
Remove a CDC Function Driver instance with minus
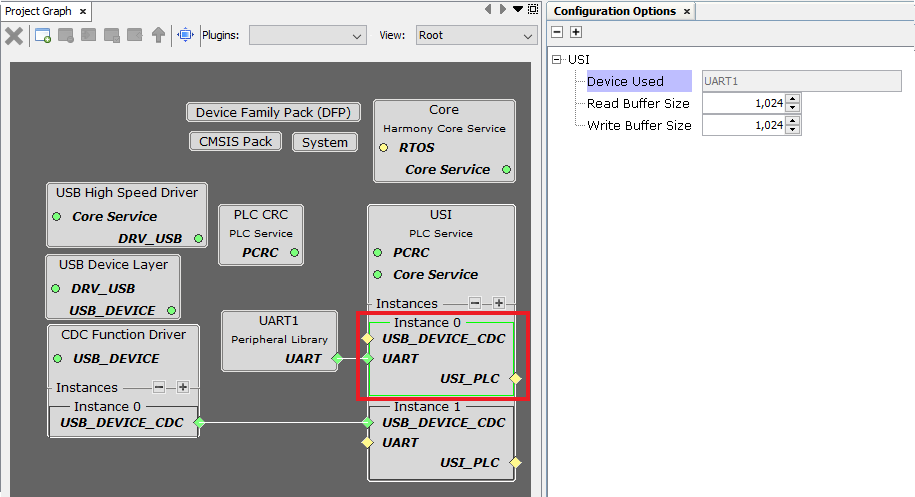click(158, 387)
